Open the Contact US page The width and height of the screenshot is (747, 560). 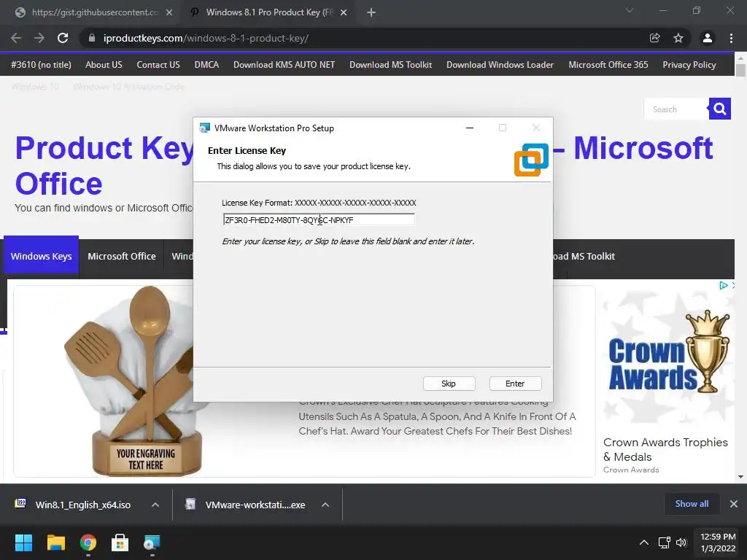click(x=158, y=65)
